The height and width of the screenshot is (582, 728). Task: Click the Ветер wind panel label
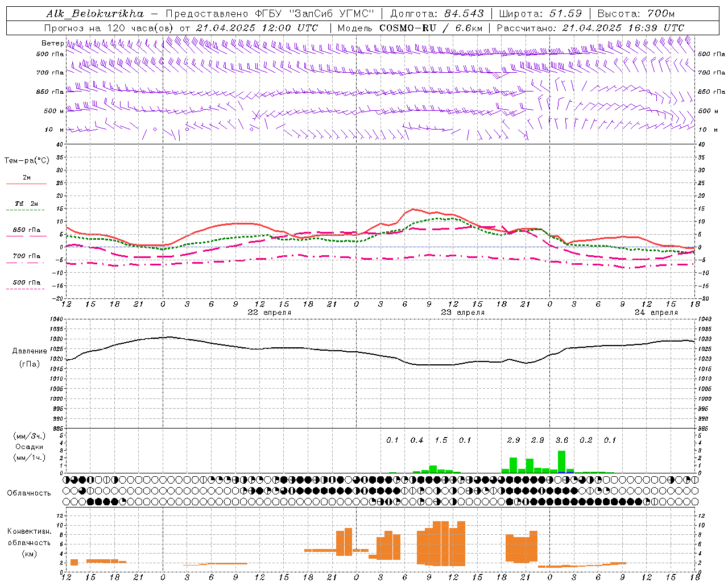click(52, 43)
